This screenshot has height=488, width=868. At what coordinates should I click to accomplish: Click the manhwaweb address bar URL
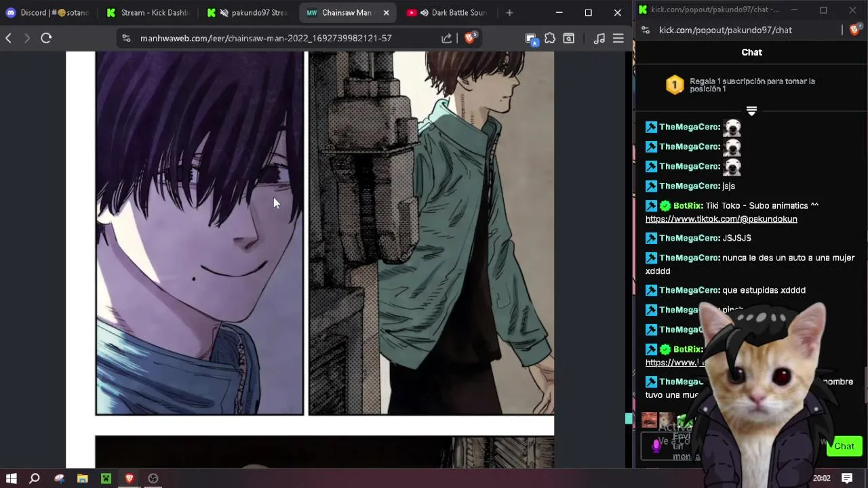(x=266, y=39)
